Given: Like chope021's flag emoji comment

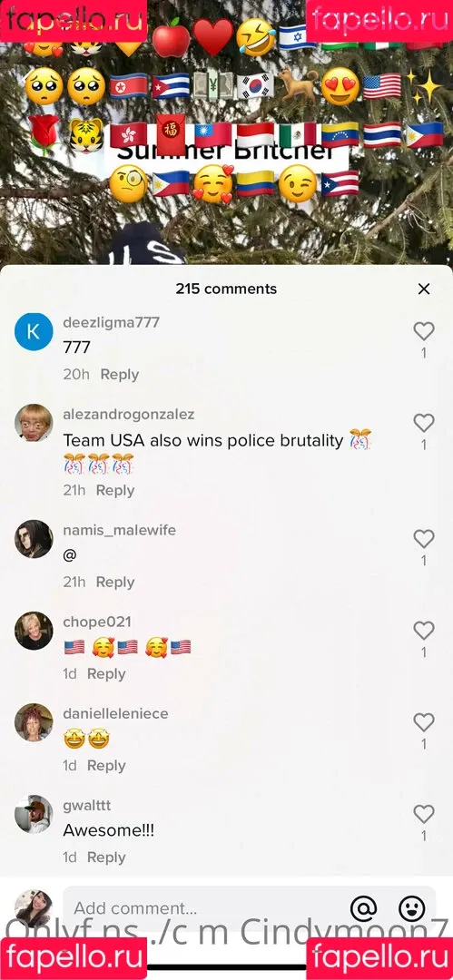Looking at the screenshot, I should (424, 631).
